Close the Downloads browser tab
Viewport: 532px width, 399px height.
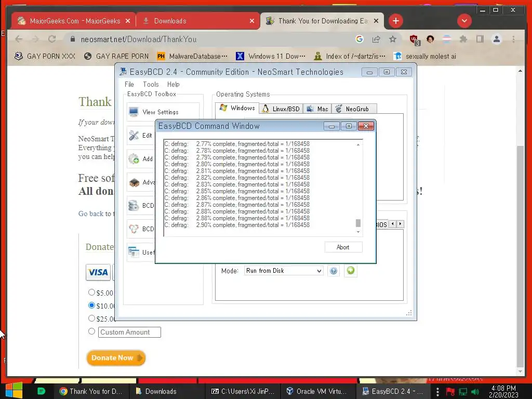pos(252,21)
